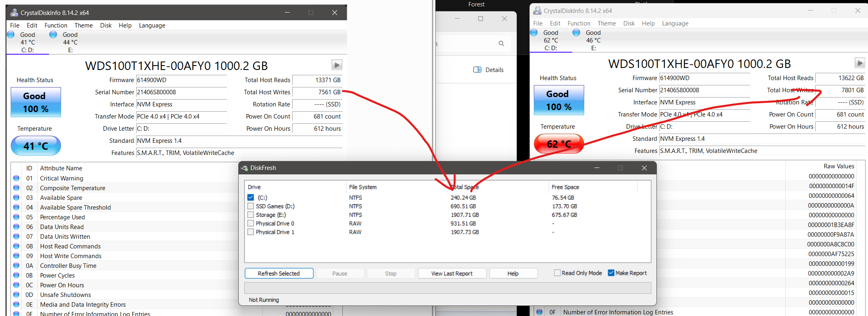Check the SSD Games (D:) checkbox

251,206
